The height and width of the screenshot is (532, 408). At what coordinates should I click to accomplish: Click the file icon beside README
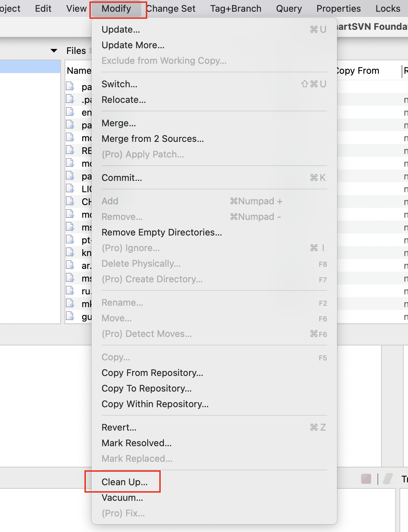point(70,150)
